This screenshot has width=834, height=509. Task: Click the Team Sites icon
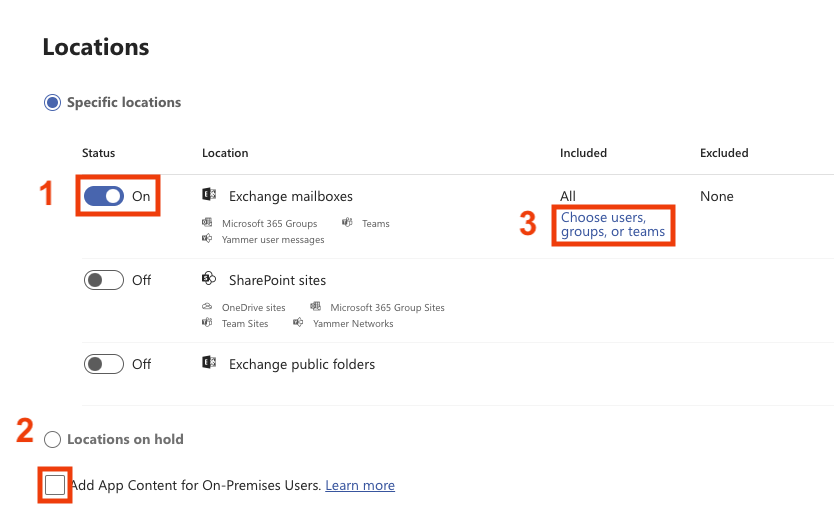point(207,323)
